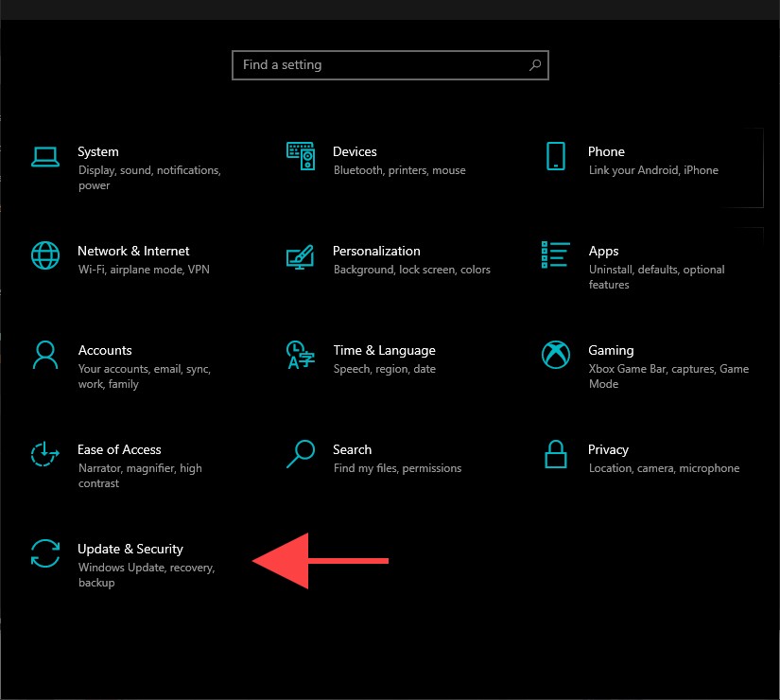Image resolution: width=780 pixels, height=700 pixels.
Task: Click the Time & Language icon
Action: pos(300,355)
